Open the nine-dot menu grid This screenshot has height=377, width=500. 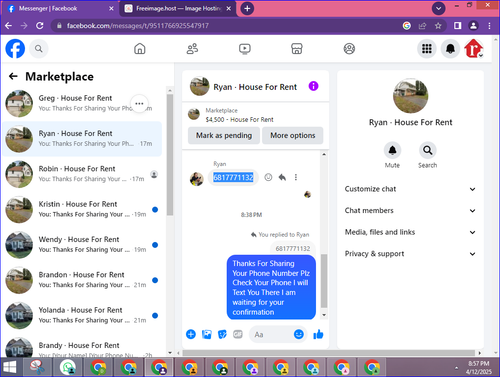(x=427, y=49)
